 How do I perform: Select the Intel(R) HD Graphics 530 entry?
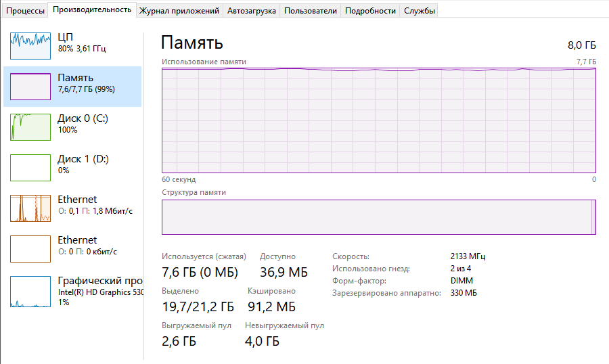coord(99,292)
